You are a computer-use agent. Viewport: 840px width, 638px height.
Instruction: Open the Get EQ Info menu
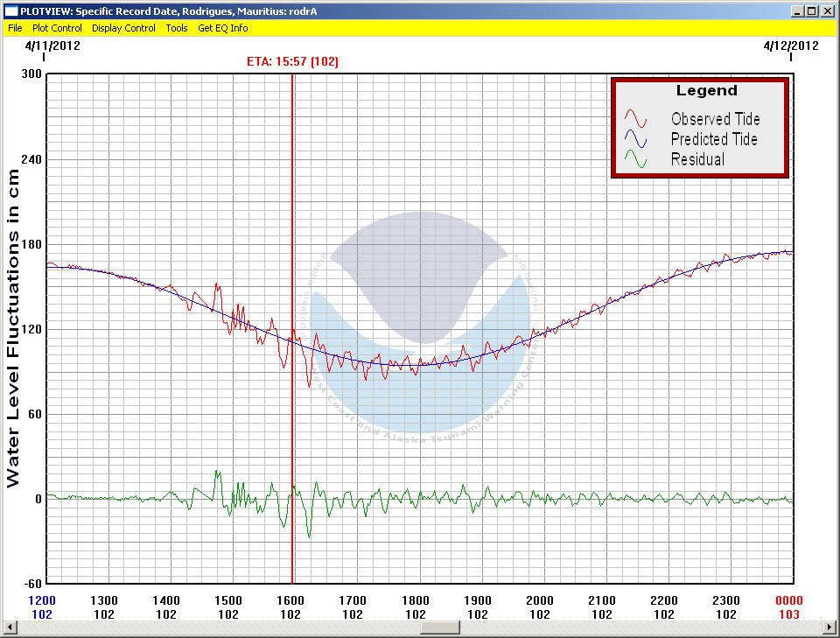pos(223,28)
